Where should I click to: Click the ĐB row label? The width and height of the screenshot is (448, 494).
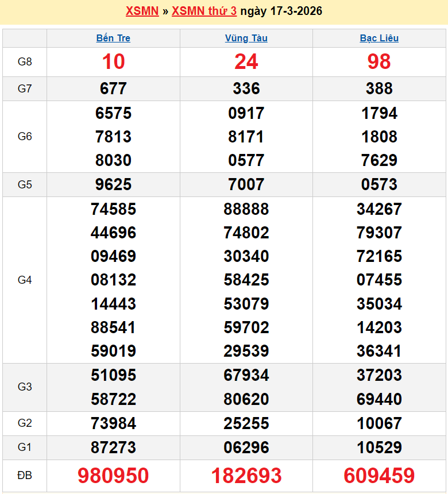pyautogui.click(x=25, y=476)
